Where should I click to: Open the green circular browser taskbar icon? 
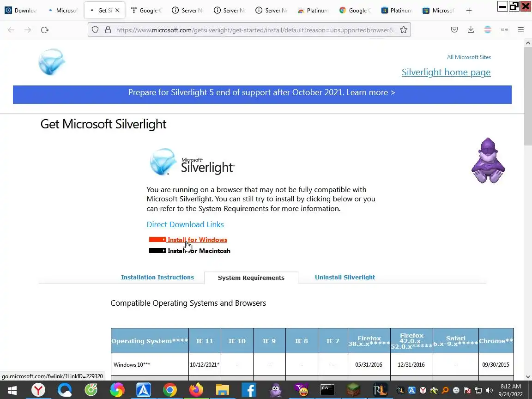tap(91, 390)
